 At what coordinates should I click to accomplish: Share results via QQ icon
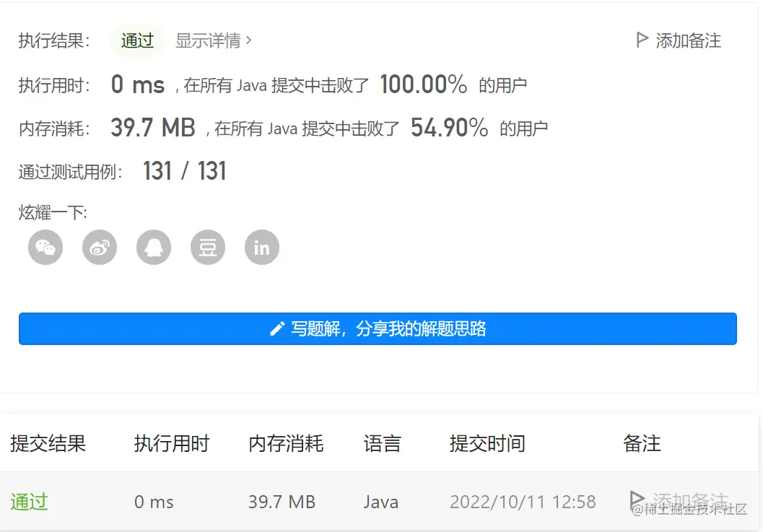tap(153, 247)
